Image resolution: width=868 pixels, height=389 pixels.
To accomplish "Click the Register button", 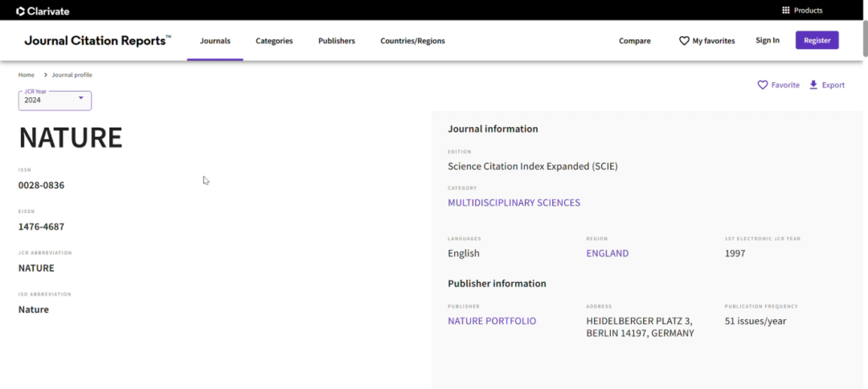I will (817, 40).
